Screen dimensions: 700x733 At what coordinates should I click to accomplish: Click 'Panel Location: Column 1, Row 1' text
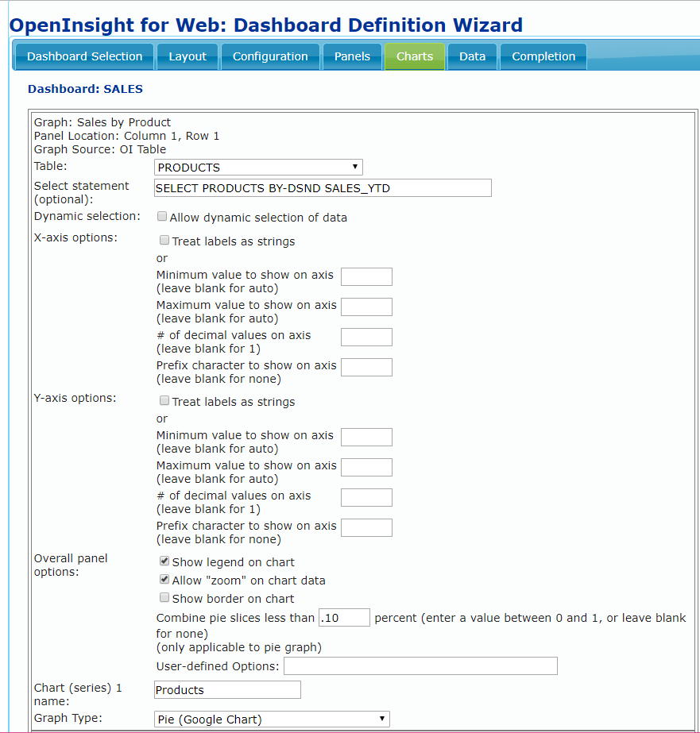[x=126, y=136]
